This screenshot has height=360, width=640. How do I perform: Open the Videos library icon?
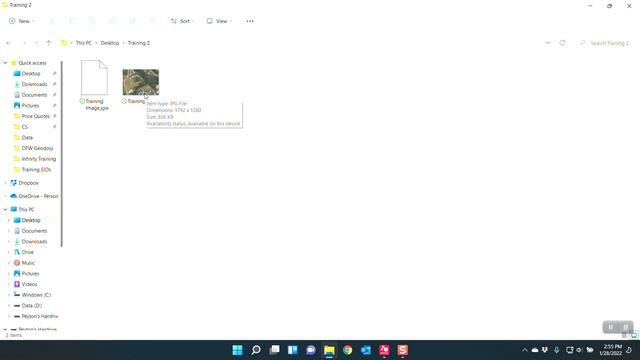pos(17,284)
